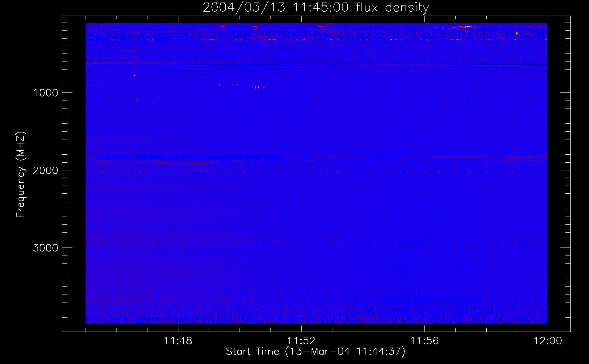The width and height of the screenshot is (589, 364).
Task: Click the 12:00 time tick label
Action: 548,341
